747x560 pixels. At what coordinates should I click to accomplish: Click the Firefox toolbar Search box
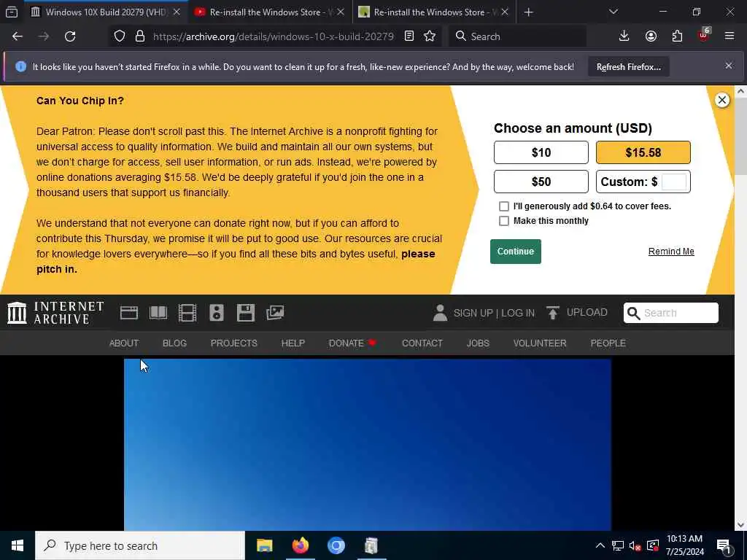coord(517,36)
